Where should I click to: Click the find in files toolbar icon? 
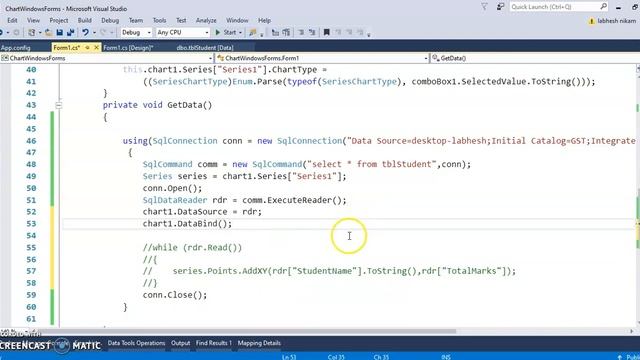click(253, 32)
